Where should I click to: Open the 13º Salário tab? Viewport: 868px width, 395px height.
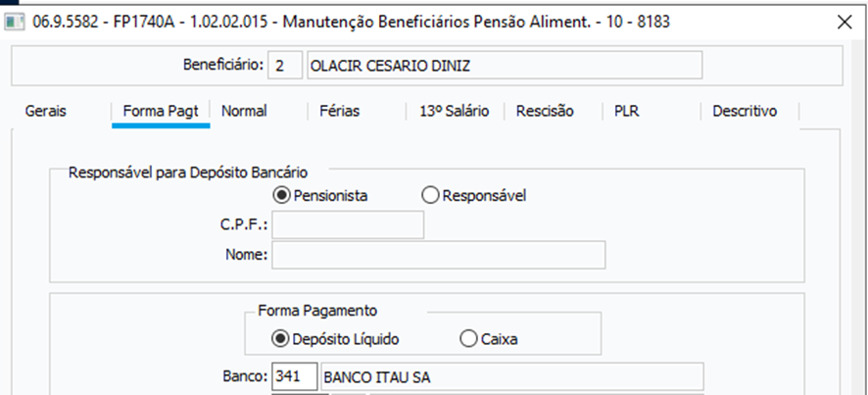click(x=455, y=111)
